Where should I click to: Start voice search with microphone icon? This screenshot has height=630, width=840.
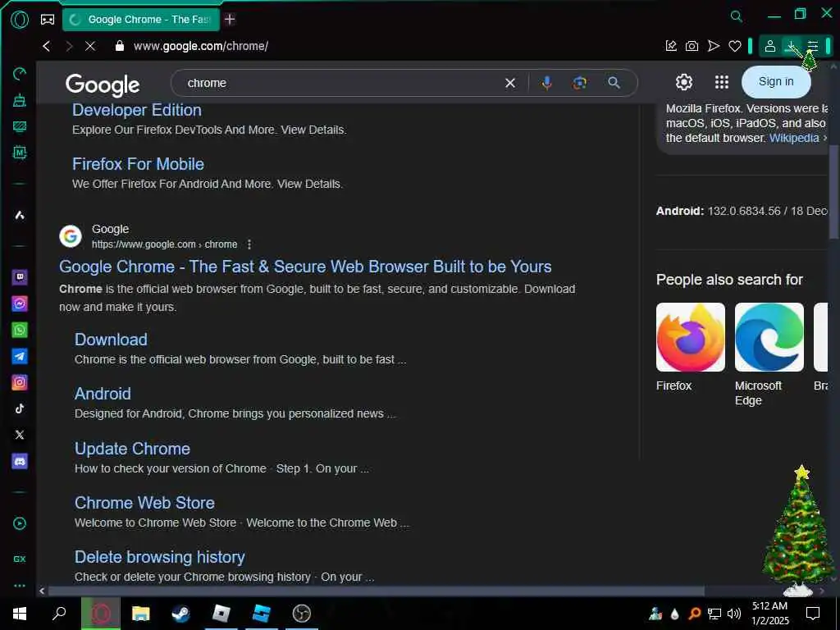click(x=546, y=83)
